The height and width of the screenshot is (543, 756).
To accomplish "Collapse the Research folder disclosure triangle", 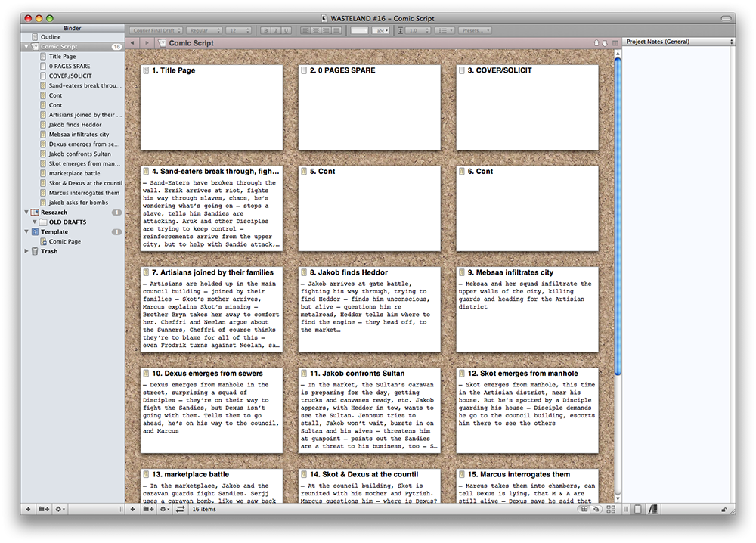I will (x=26, y=213).
